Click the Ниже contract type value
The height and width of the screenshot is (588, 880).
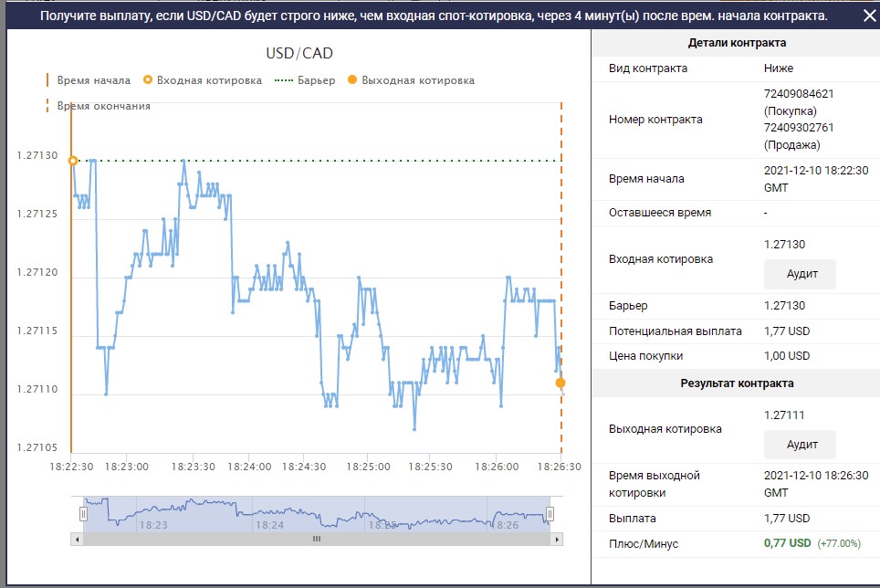tap(779, 68)
